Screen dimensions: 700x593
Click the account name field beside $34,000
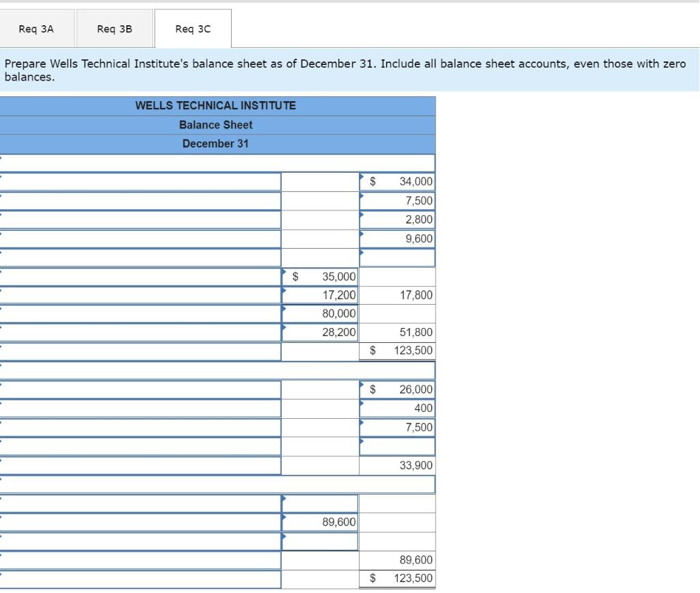140,181
